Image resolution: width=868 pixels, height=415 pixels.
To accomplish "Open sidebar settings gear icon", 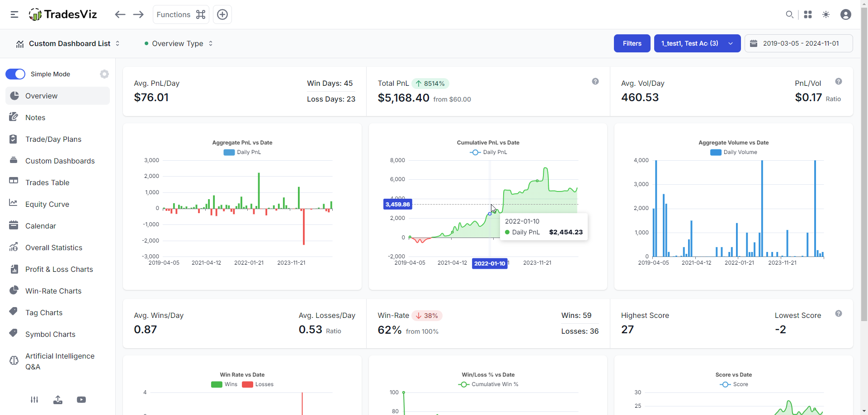I will click(104, 74).
